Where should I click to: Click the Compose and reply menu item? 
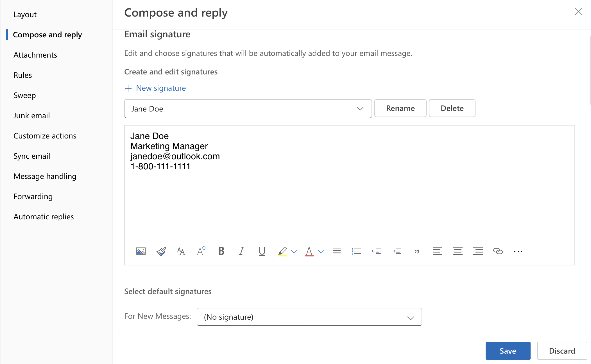tap(48, 35)
